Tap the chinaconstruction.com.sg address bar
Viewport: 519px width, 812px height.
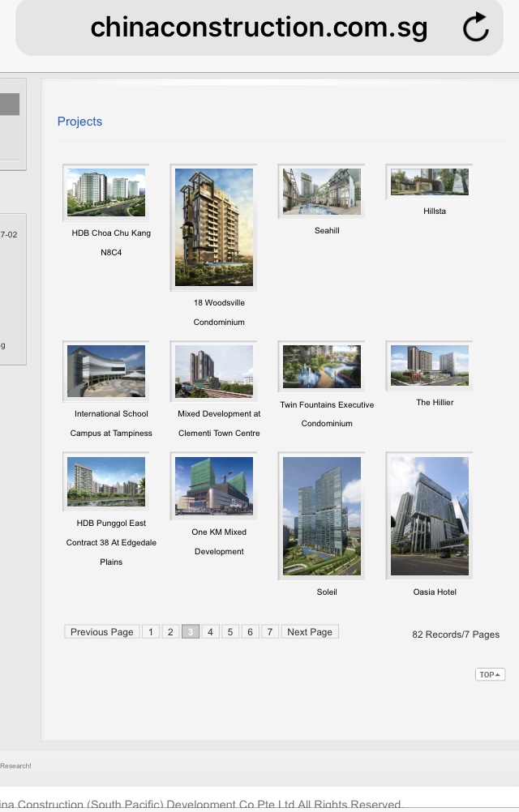pyautogui.click(x=259, y=28)
